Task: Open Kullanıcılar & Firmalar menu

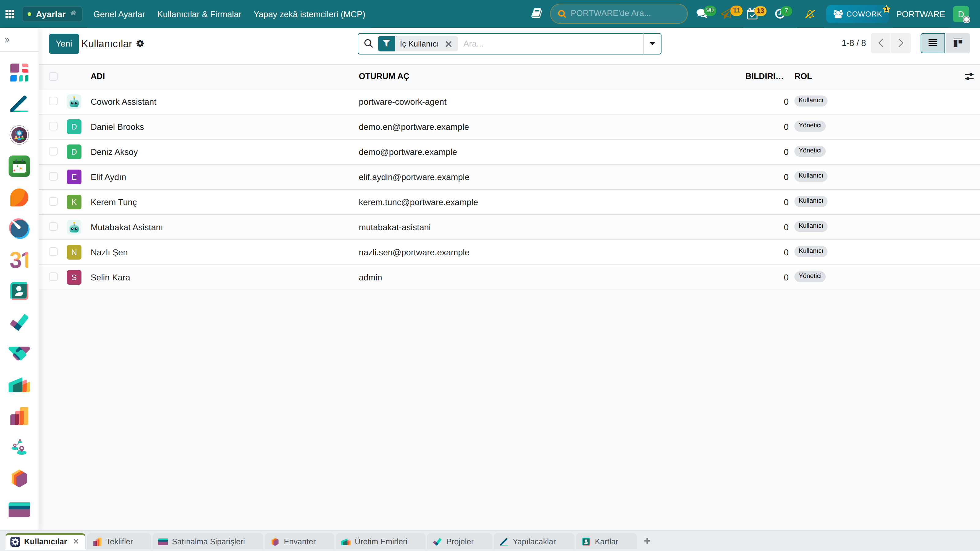Action: (199, 14)
